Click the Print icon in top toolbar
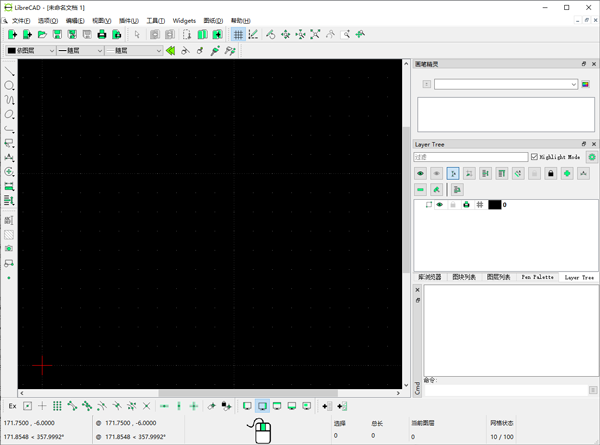This screenshot has width=600, height=445. 102,35
